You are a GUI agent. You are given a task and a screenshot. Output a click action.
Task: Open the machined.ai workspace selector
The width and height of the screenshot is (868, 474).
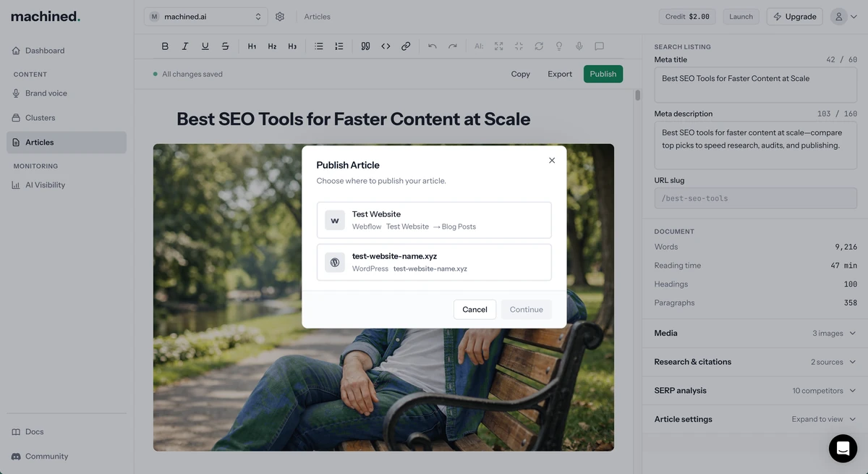(x=205, y=17)
